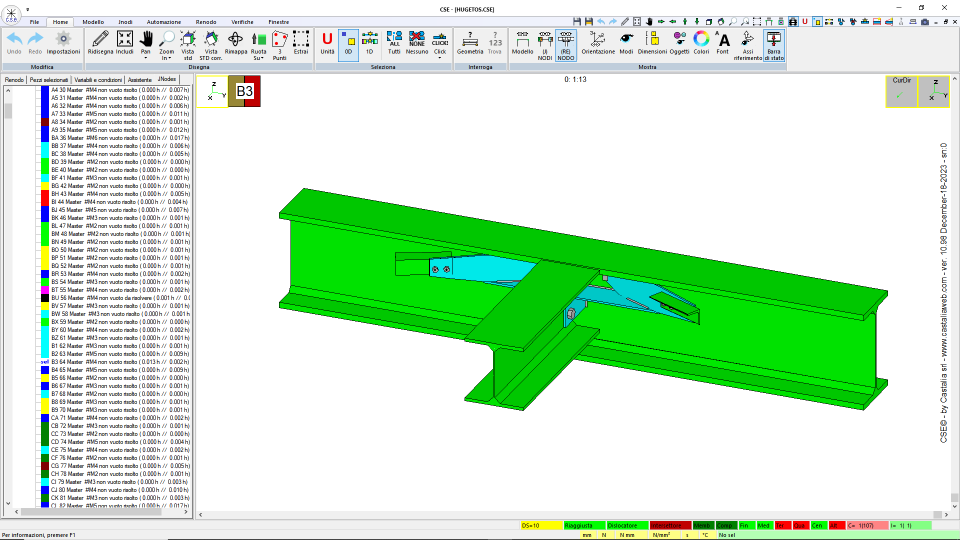Image resolution: width=960 pixels, height=540 pixels.
Task: Click the Memb status indicator
Action: coord(703,525)
